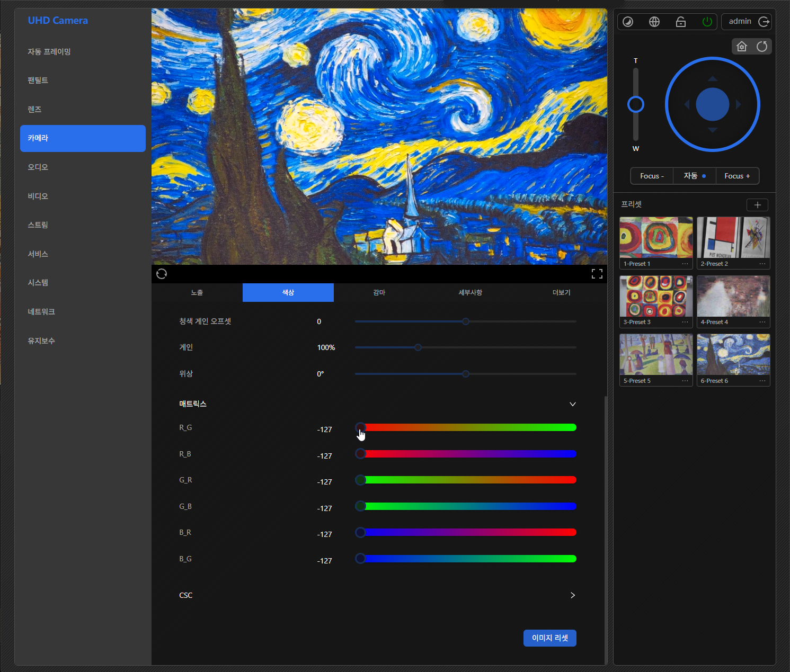Click the settings panel vertical scrollbar
Viewport: 790px width, 672px height.
(606, 530)
